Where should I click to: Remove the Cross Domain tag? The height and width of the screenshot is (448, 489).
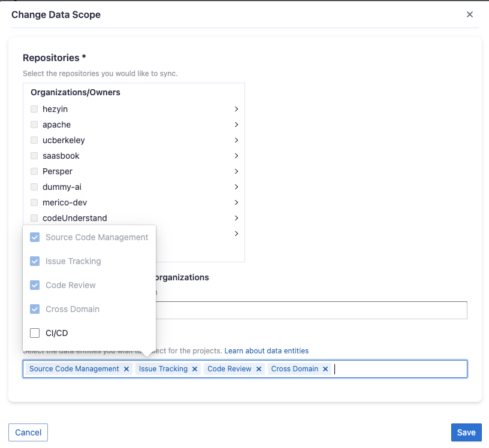[325, 369]
